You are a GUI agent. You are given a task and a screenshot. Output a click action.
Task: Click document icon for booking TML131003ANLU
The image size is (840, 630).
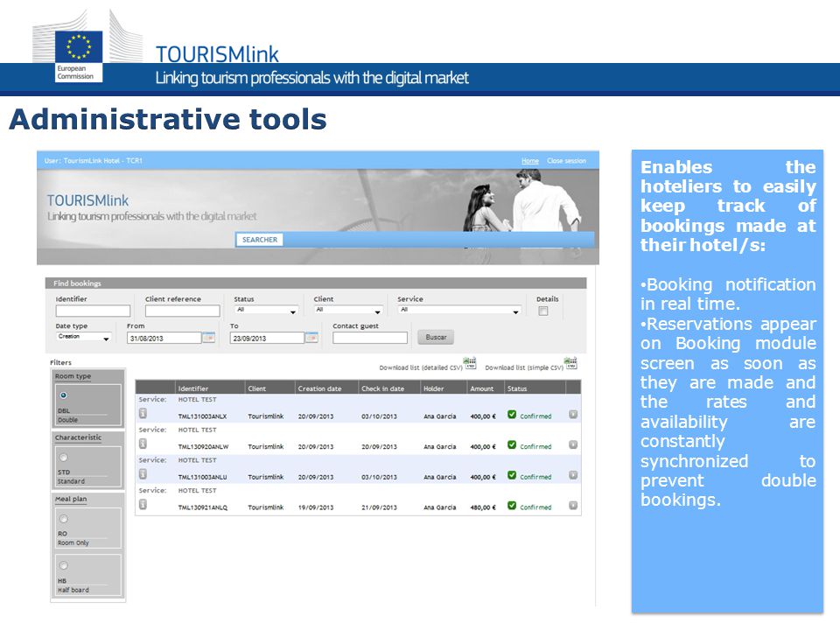(143, 474)
